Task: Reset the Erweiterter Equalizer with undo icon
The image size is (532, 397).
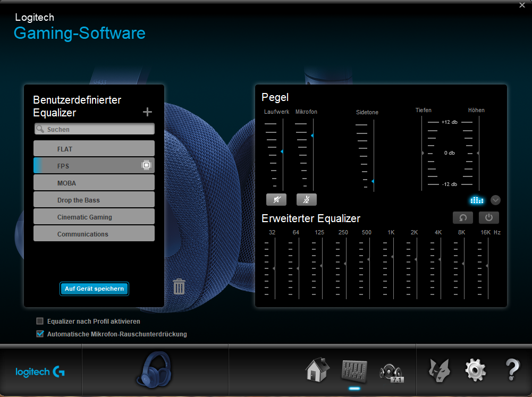Action: click(x=463, y=217)
